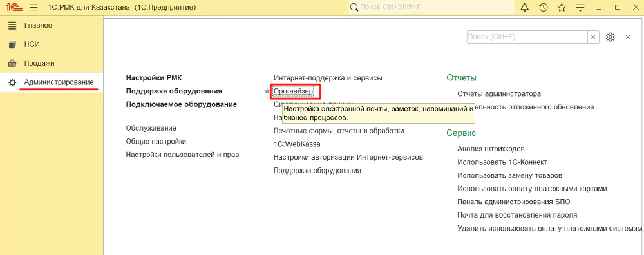Screen dimensions: 644x255
Task: Open the history clock icon
Action: coord(544,7)
